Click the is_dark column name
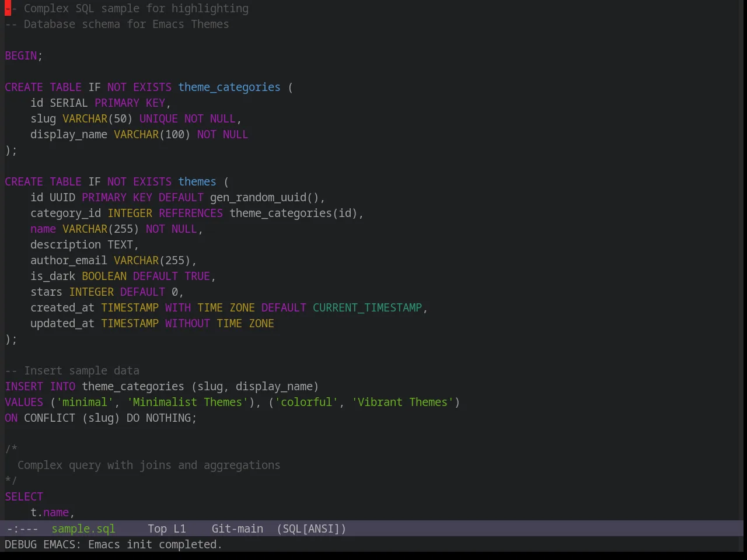This screenshot has width=747, height=560. [x=53, y=276]
